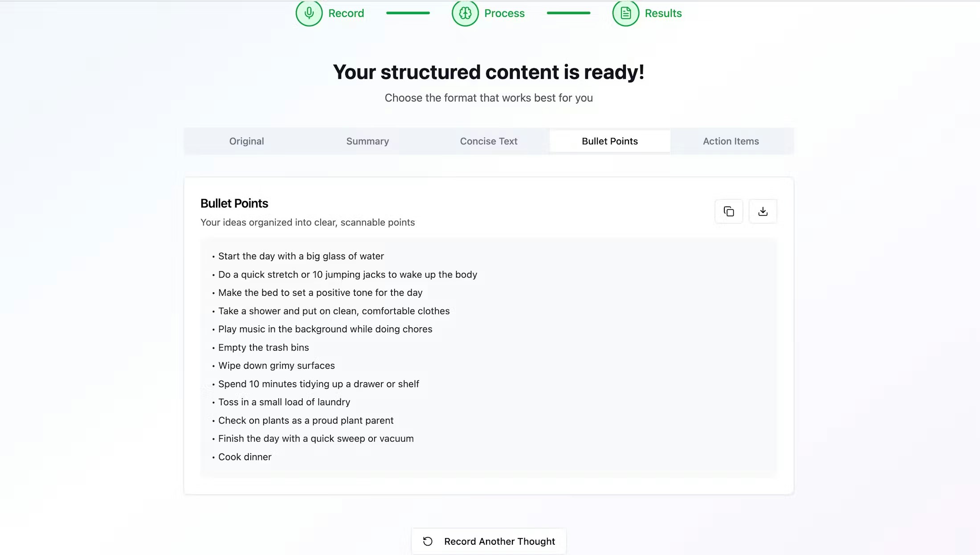Select the Bullet Points tab
Viewport: 980px width, 555px height.
610,141
